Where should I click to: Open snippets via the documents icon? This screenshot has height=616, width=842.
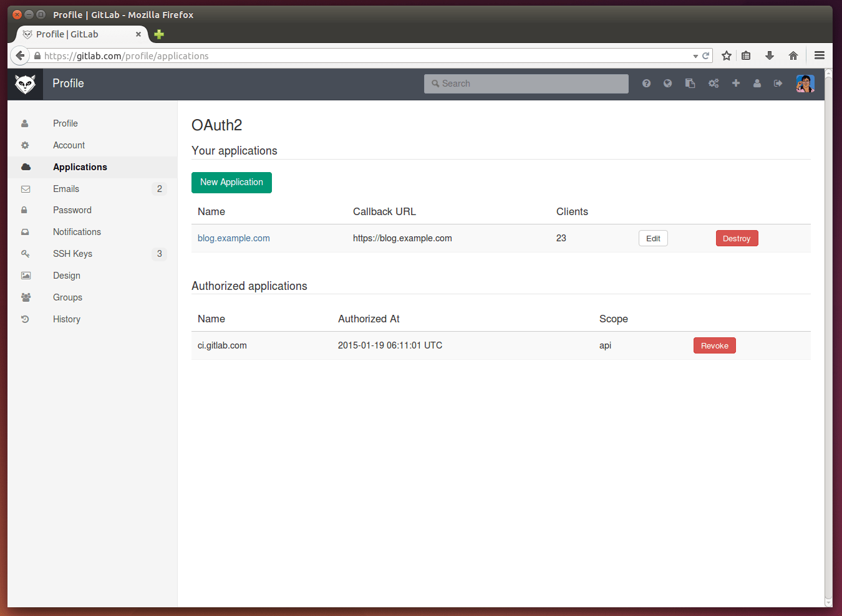(x=690, y=83)
